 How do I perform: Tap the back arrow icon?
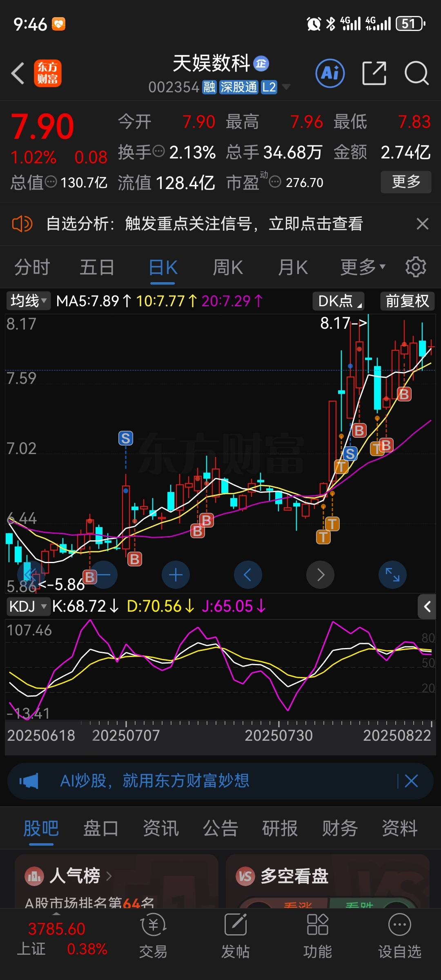(x=18, y=73)
